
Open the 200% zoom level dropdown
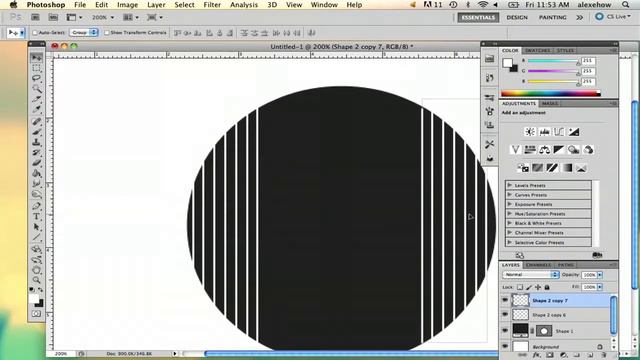[x=113, y=18]
